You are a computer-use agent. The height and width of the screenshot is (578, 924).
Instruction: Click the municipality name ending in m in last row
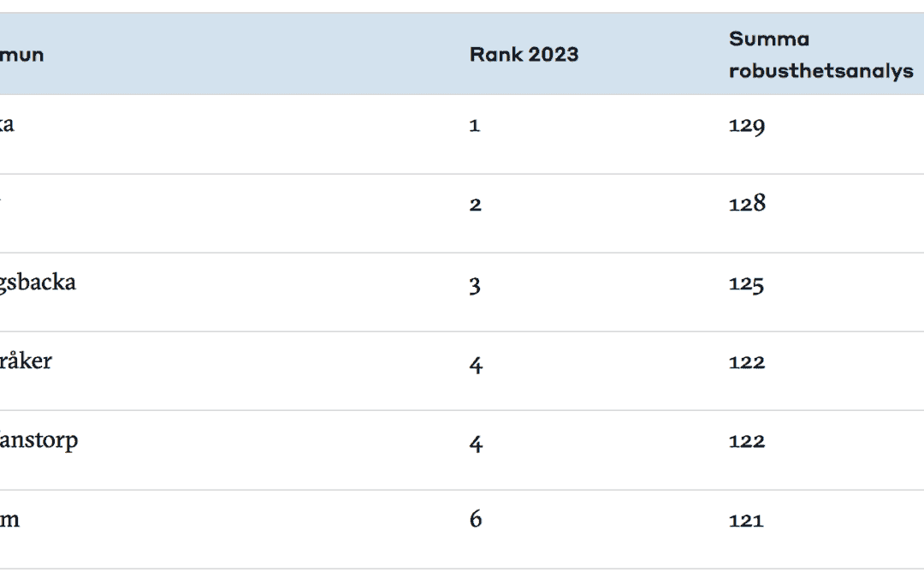pyautogui.click(x=9, y=520)
